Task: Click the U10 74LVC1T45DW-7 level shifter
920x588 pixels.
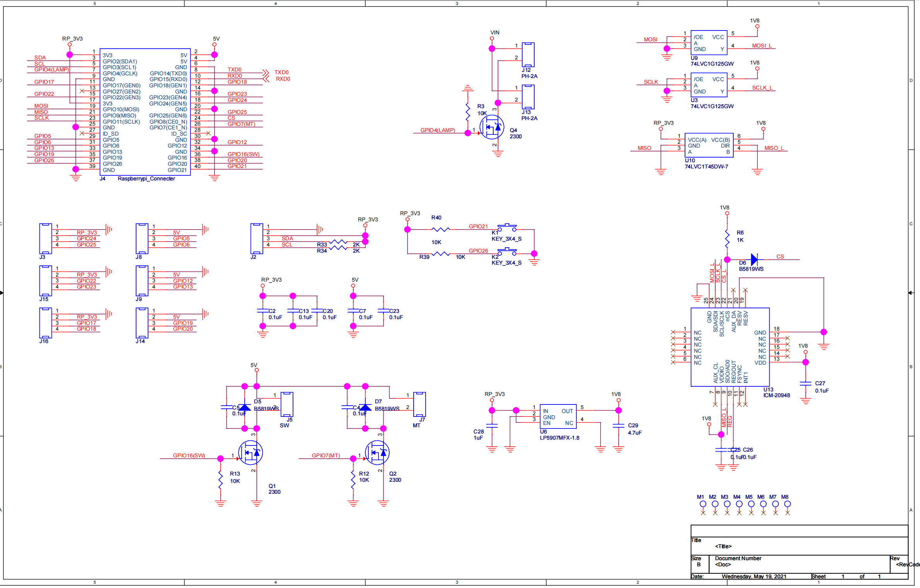Action: click(x=709, y=145)
